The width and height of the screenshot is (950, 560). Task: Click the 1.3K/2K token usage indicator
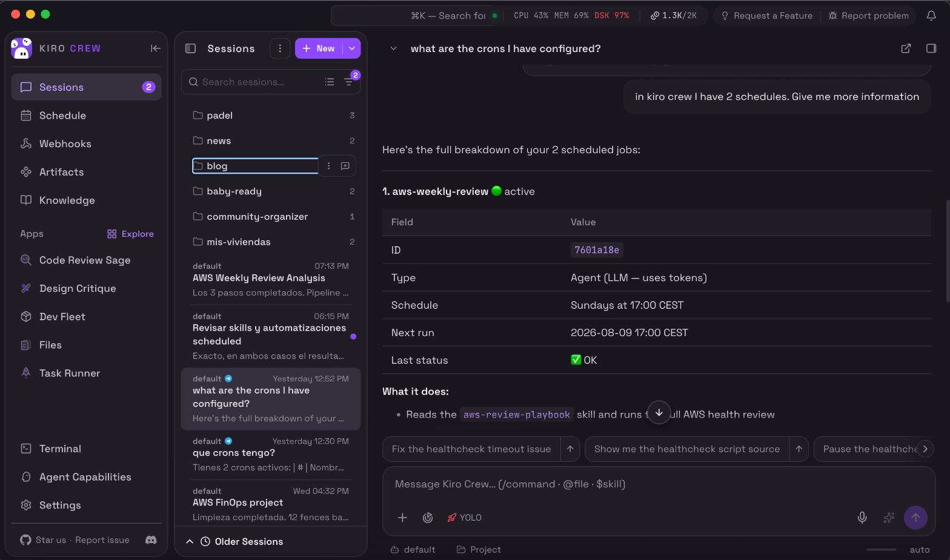[x=674, y=16]
